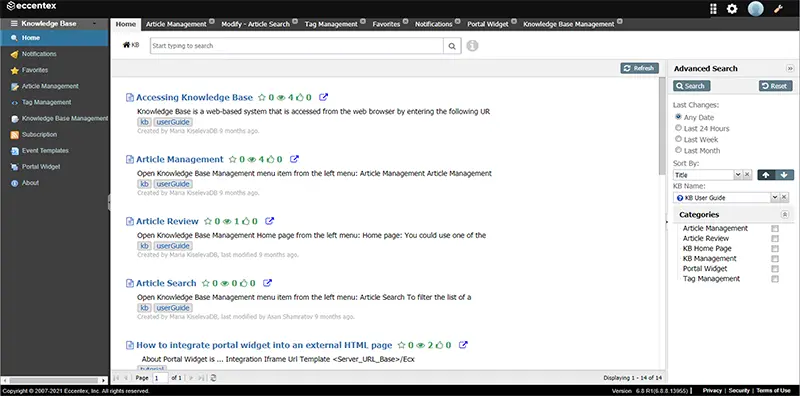This screenshot has height=396, width=800.
Task: Open the settings gear in header
Action: [732, 9]
